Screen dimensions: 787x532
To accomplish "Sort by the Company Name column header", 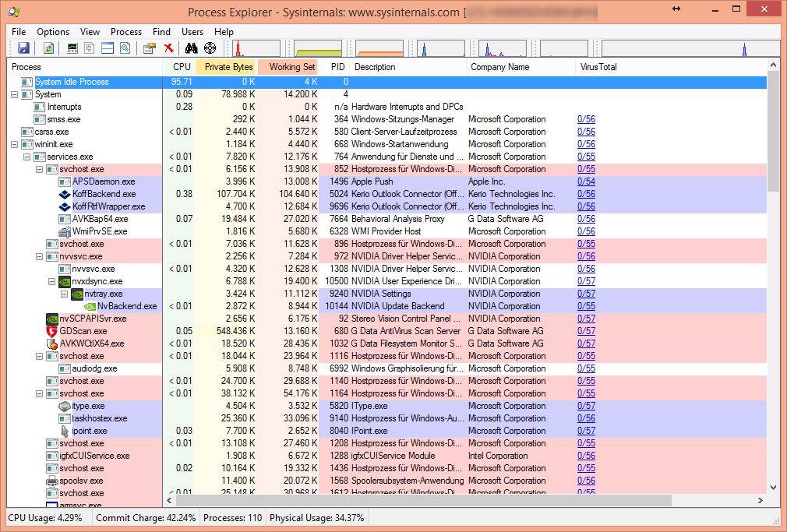I will (521, 67).
